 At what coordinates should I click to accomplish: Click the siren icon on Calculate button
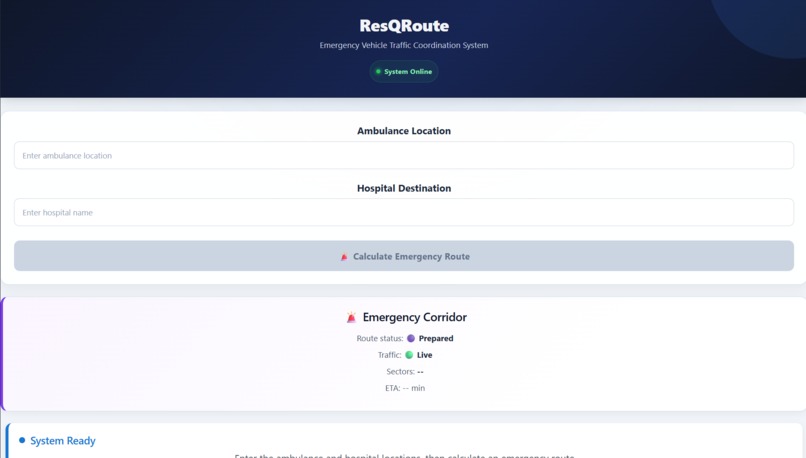344,257
